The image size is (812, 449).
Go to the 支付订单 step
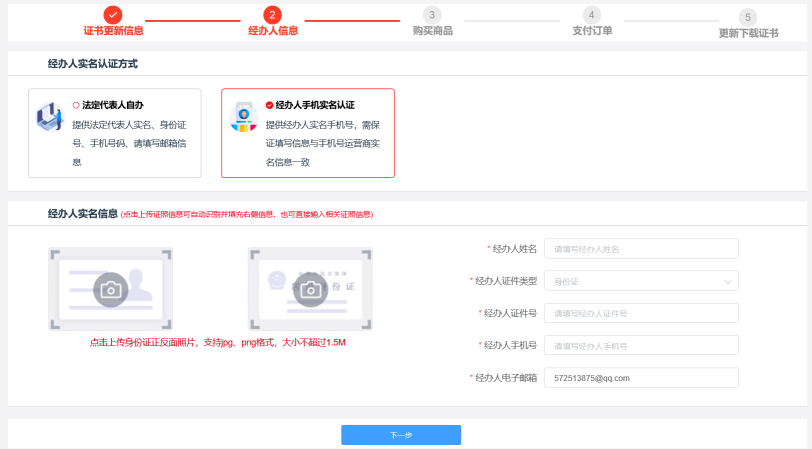tap(592, 31)
